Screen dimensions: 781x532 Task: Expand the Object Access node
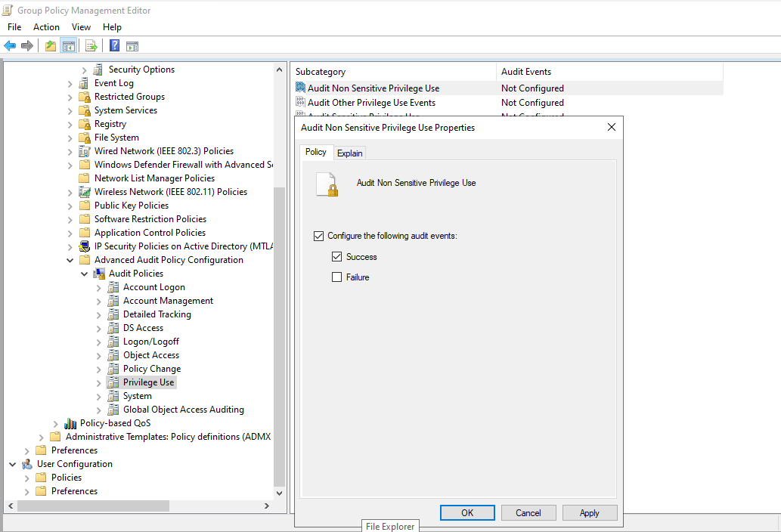98,355
